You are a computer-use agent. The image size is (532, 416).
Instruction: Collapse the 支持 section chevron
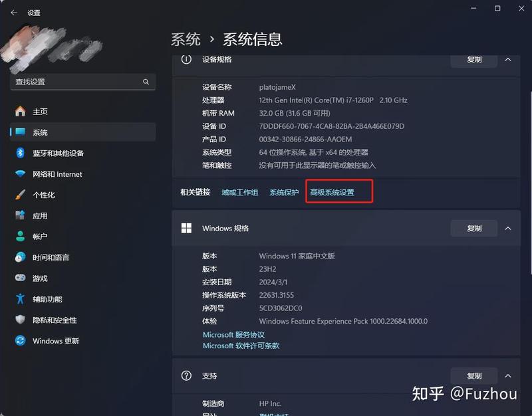pos(508,375)
